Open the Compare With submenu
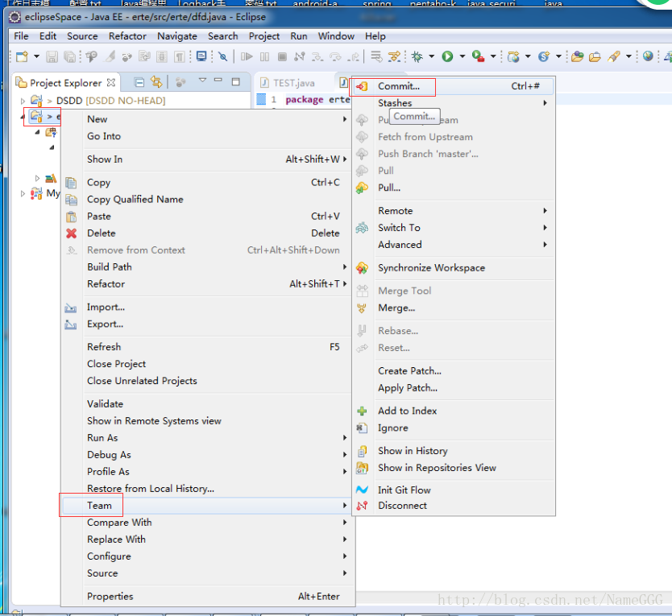 [x=208, y=523]
